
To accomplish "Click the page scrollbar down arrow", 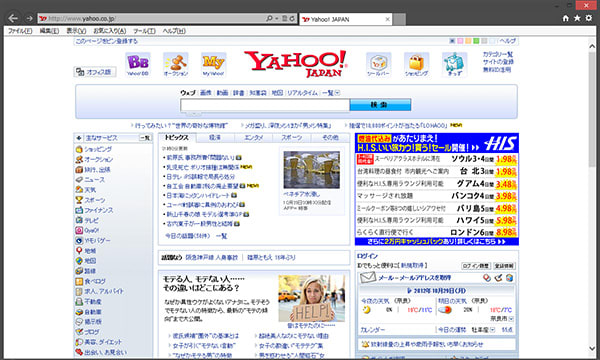I will point(592,348).
